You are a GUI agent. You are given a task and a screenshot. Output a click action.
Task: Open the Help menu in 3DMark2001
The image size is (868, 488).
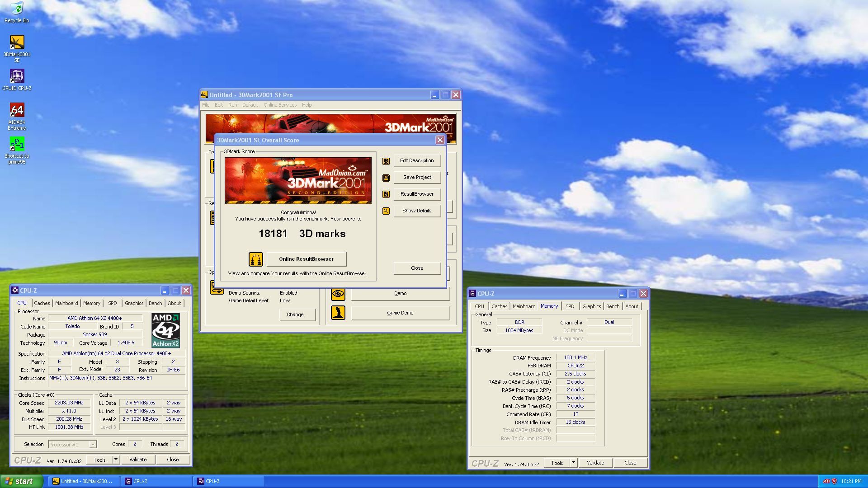pos(307,105)
